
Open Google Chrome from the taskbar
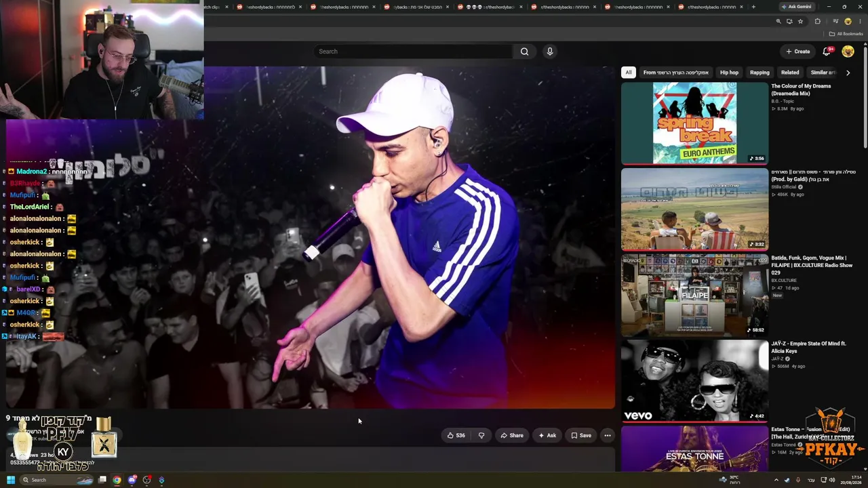117,480
